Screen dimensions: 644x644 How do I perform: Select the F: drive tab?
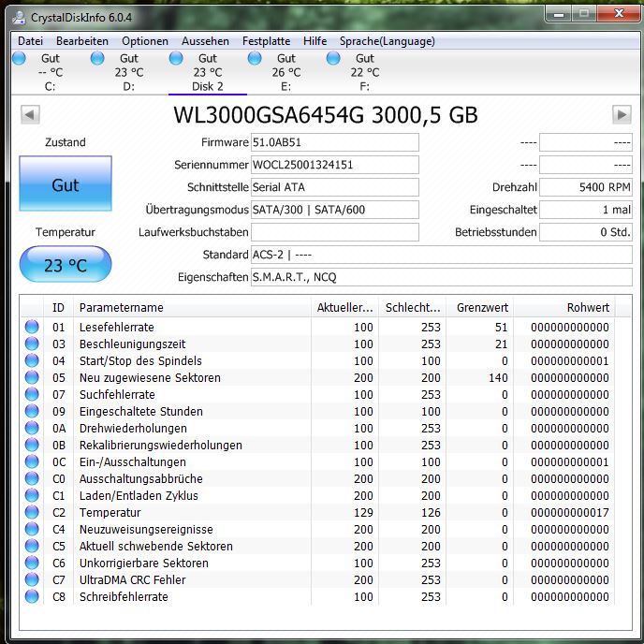365,72
